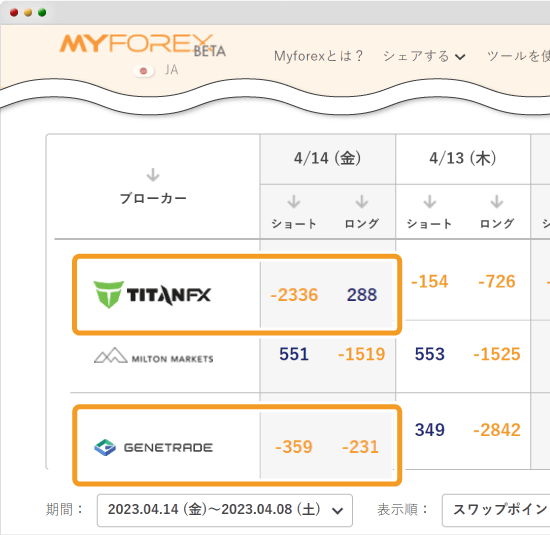Viewport: 550px width, 535px height.
Task: Select Milton Markets 4/14 short value 551
Action: click(x=294, y=354)
